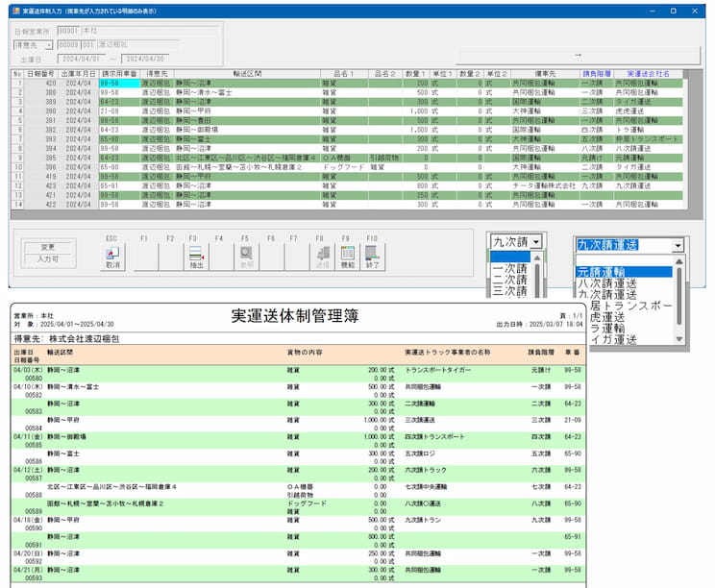This screenshot has height=588, width=715.
Task: Click the carrier dropdown list scroll-down arrow
Action: [x=678, y=338]
